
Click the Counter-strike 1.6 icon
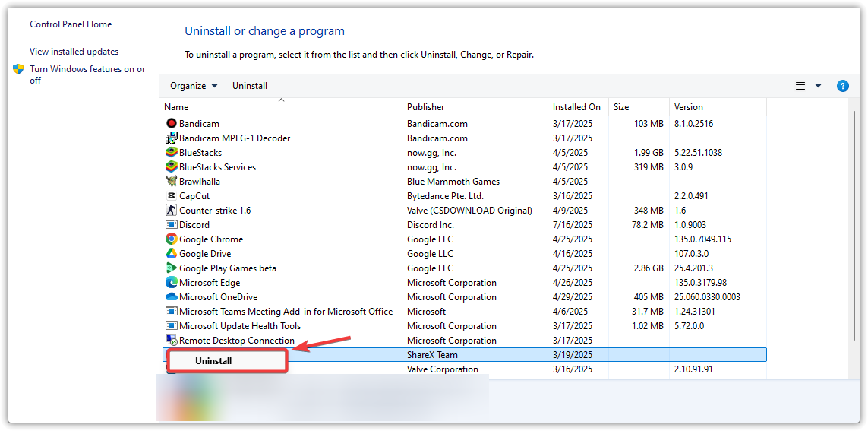tap(171, 210)
